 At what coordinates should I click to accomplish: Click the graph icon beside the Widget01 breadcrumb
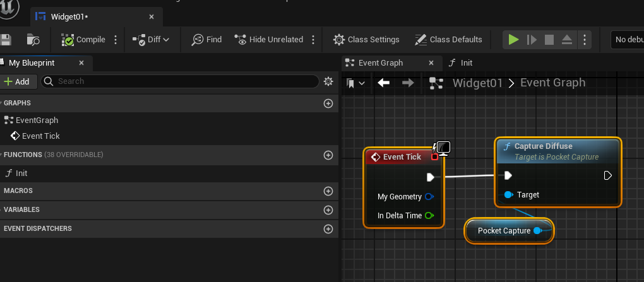(x=436, y=83)
